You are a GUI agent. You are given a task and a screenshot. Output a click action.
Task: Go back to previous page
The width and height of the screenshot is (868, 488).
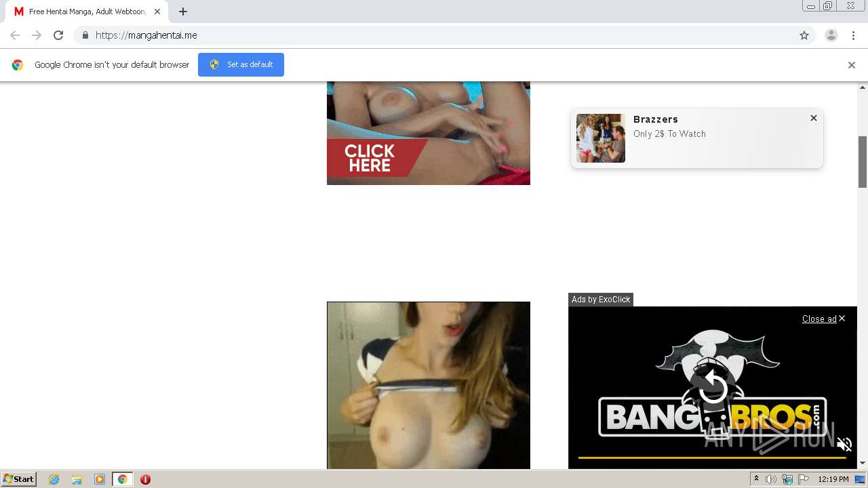pos(15,35)
